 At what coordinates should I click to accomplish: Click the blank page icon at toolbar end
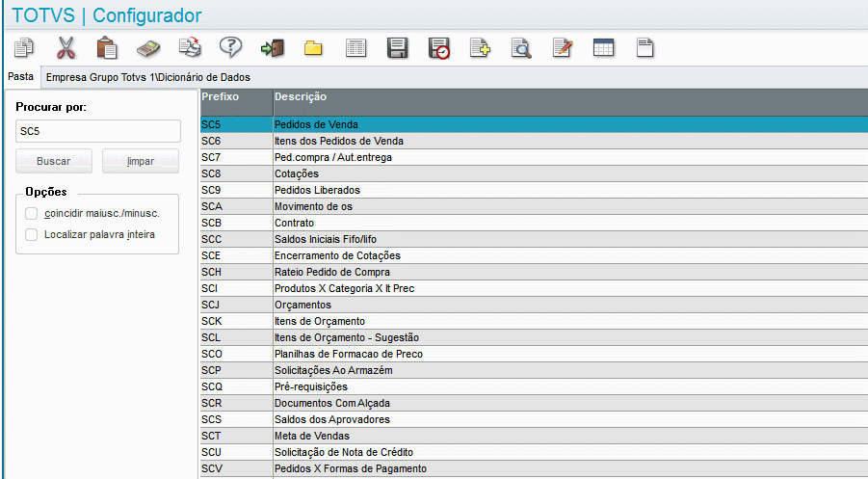tap(644, 47)
